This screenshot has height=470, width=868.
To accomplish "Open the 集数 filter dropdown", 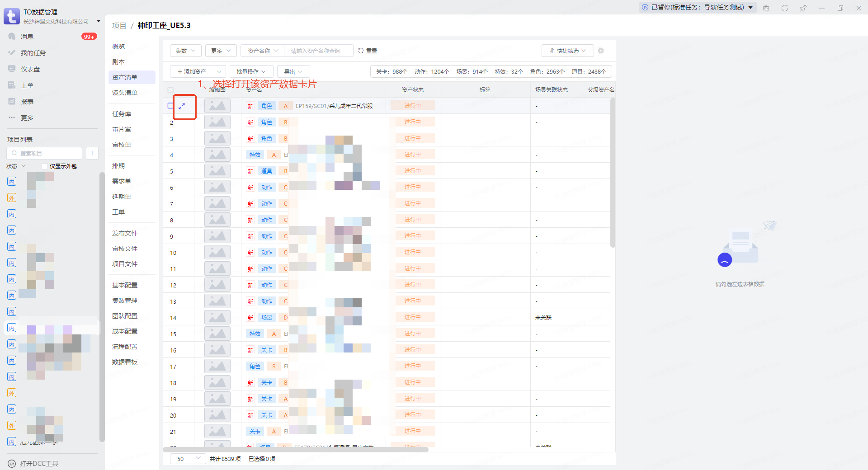I will pos(186,51).
